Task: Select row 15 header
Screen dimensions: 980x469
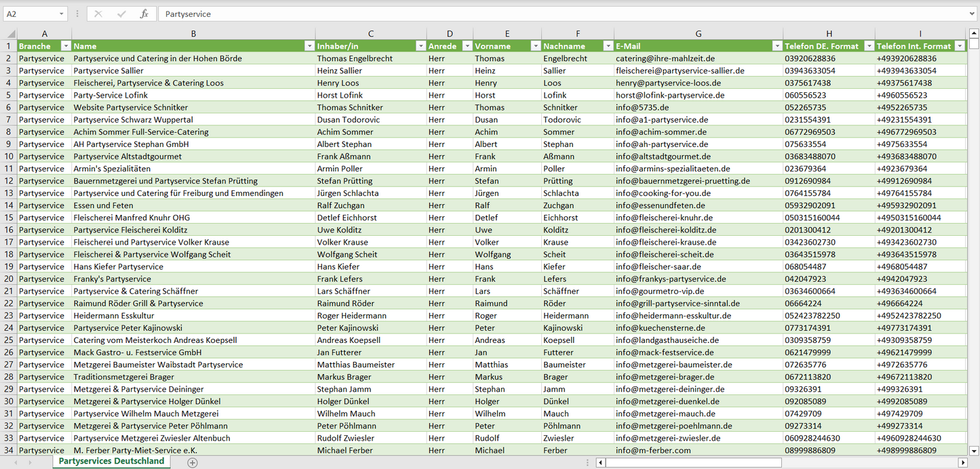Action: click(x=9, y=218)
